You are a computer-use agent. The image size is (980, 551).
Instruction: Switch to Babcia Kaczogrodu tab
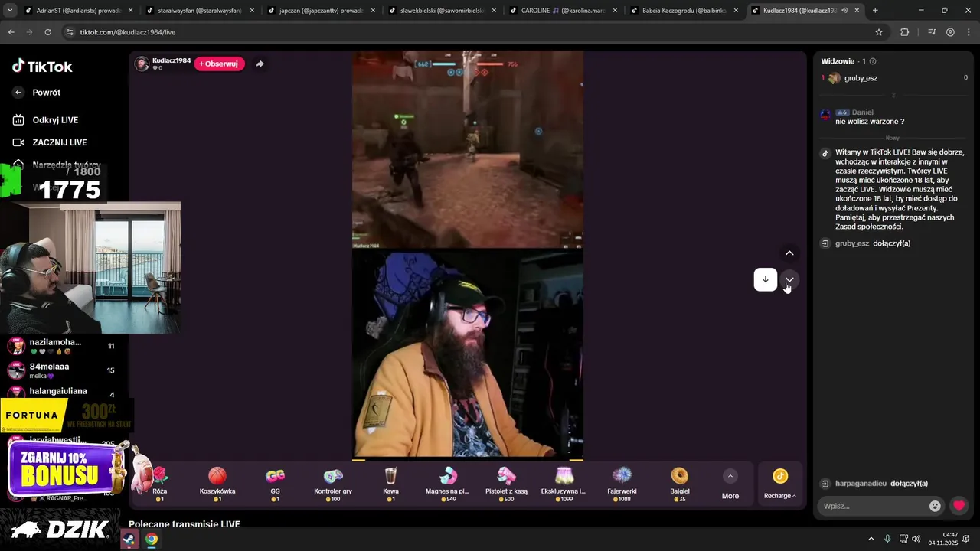click(x=684, y=11)
